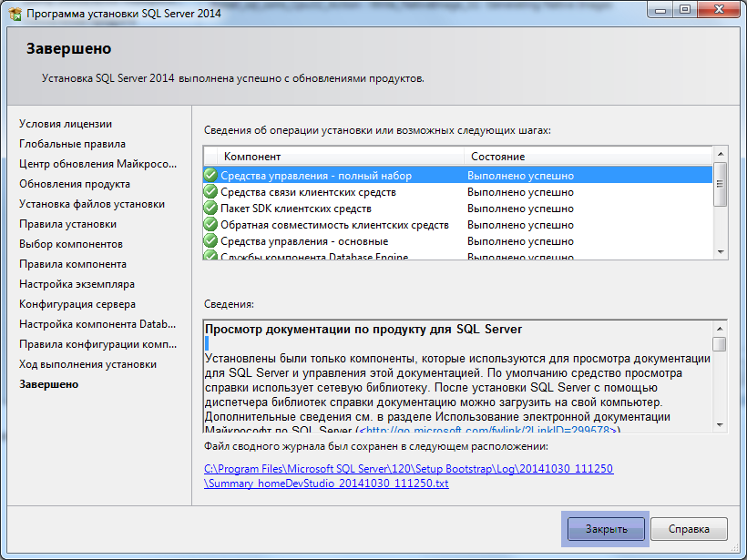Click the component list scroll up arrow

click(721, 154)
